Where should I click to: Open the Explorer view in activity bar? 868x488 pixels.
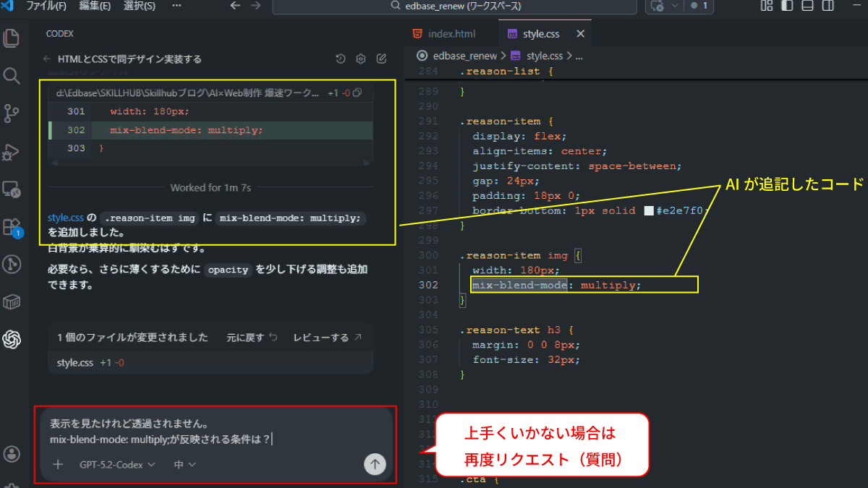(x=12, y=38)
